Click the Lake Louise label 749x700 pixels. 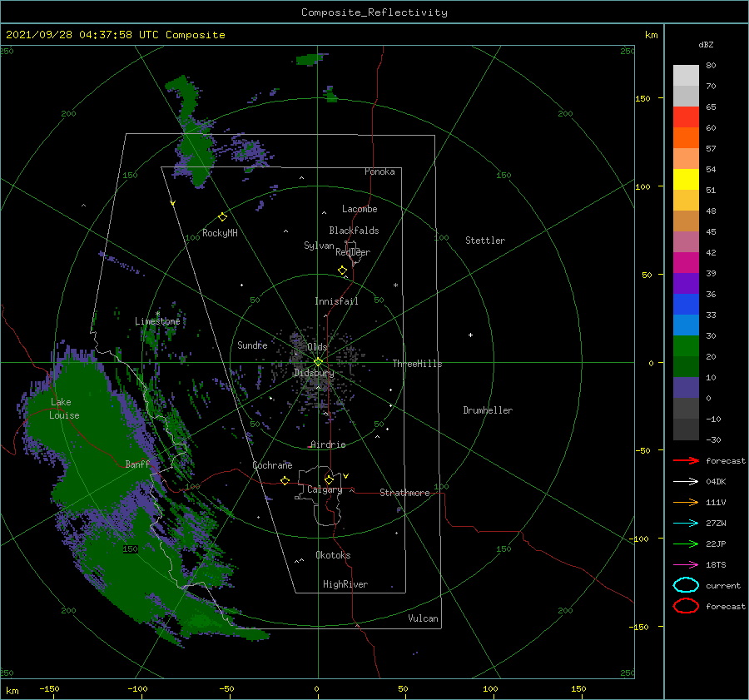(64, 409)
